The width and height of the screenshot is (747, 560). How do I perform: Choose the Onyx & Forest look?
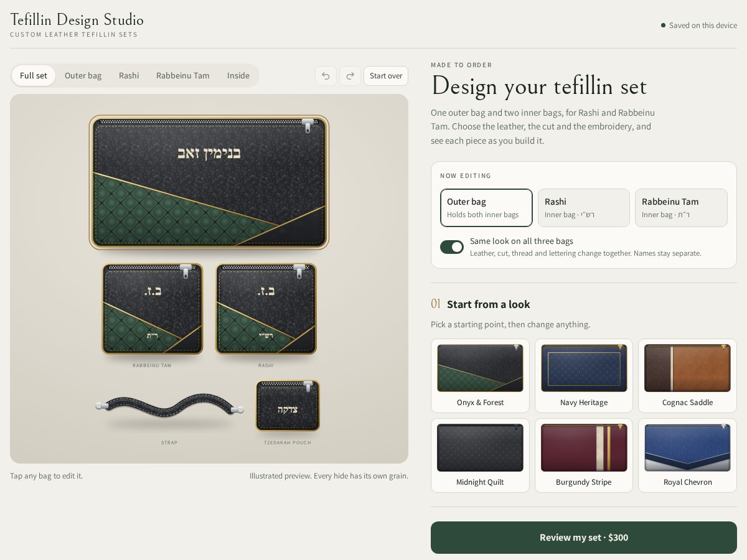click(480, 376)
